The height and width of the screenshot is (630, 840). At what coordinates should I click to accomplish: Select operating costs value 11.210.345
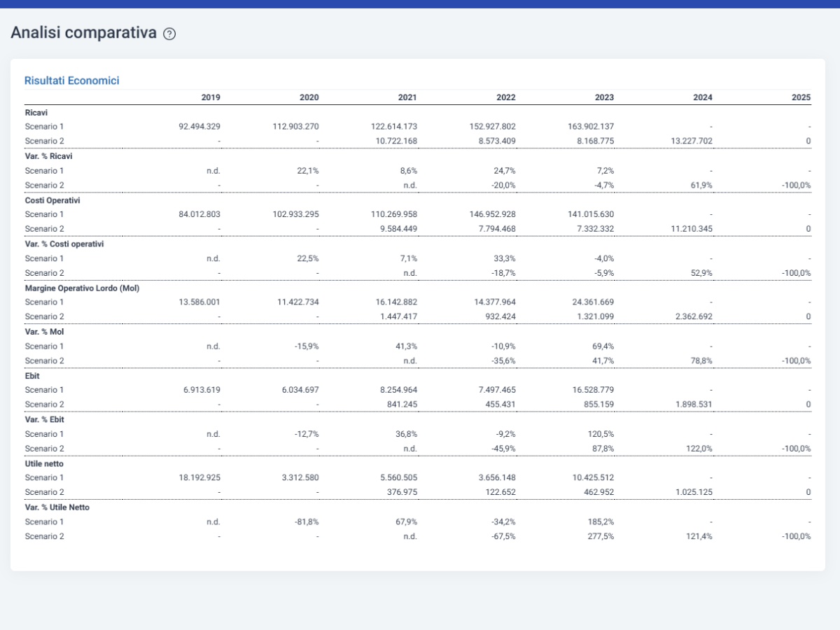click(x=692, y=229)
